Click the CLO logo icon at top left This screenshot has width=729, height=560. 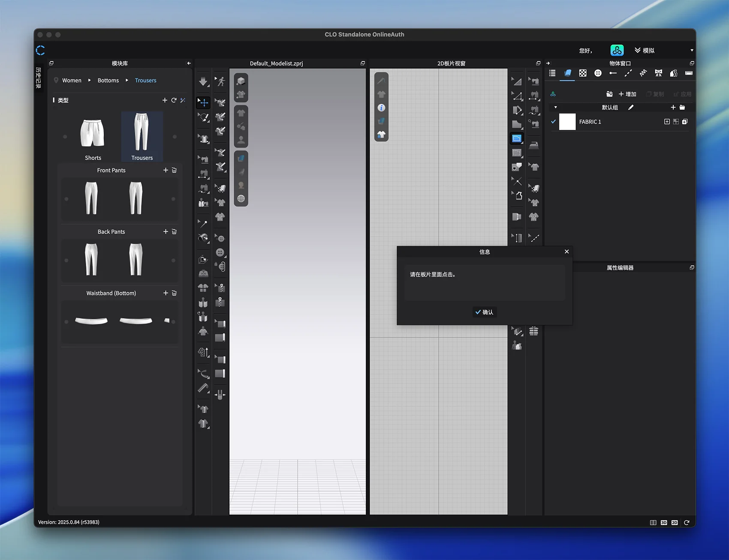(x=40, y=51)
